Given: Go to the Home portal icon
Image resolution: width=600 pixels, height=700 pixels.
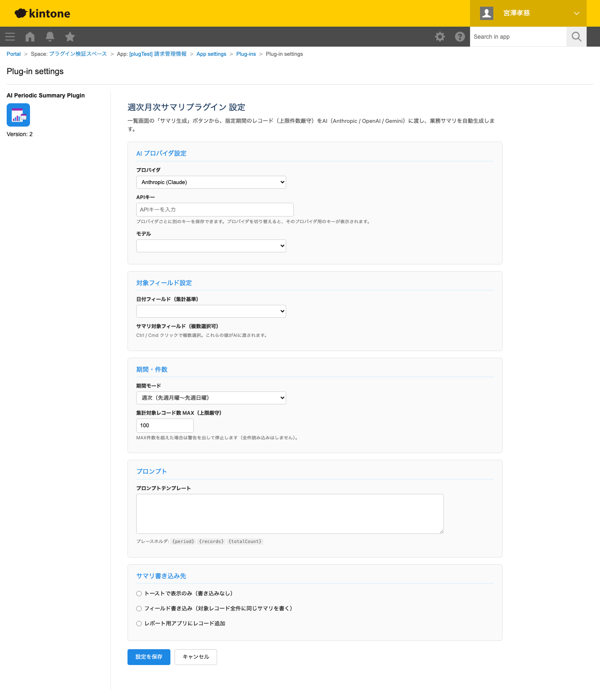Looking at the screenshot, I should [x=30, y=37].
